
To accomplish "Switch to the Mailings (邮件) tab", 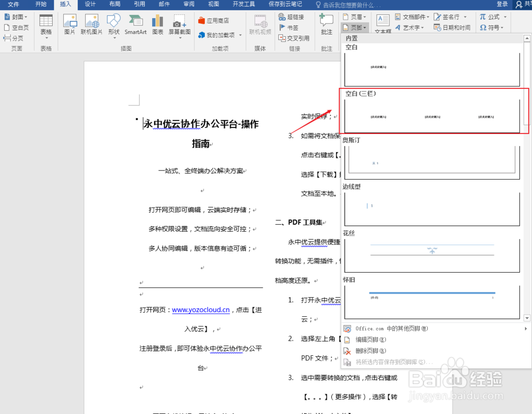I will (164, 4).
